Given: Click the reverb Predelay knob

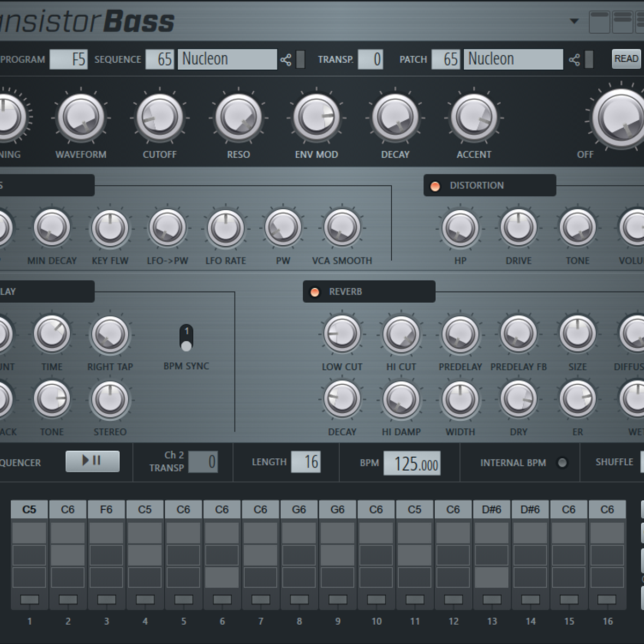Looking at the screenshot, I should pyautogui.click(x=460, y=334).
